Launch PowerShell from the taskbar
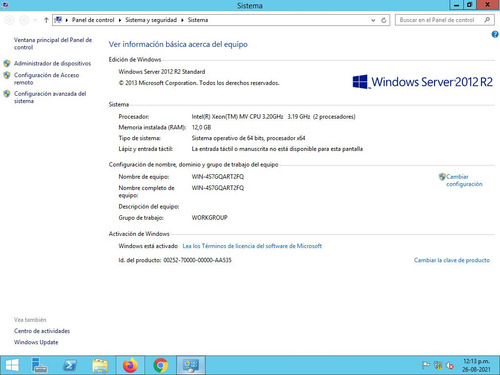Viewport: 500px width, 375px height. pyautogui.click(x=70, y=365)
